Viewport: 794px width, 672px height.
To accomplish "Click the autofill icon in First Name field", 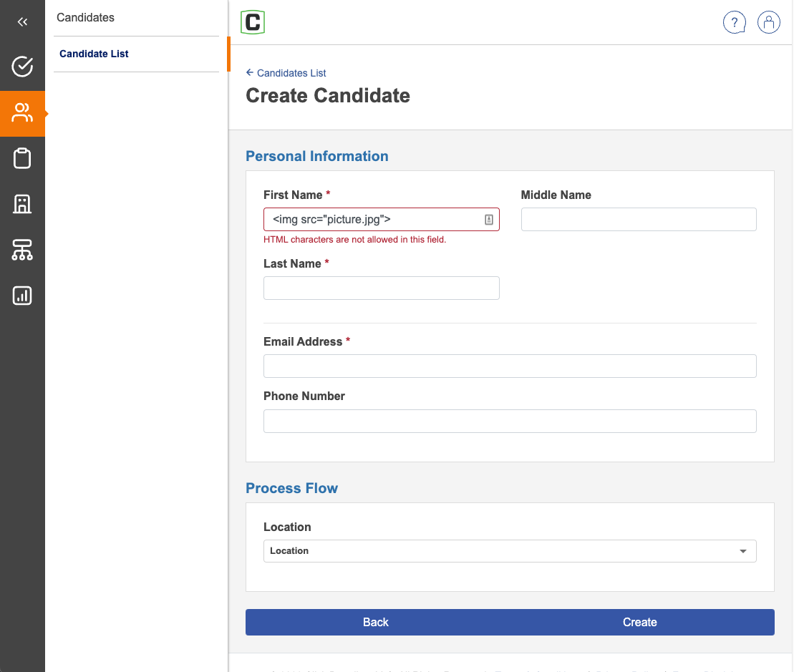I will pos(489,220).
